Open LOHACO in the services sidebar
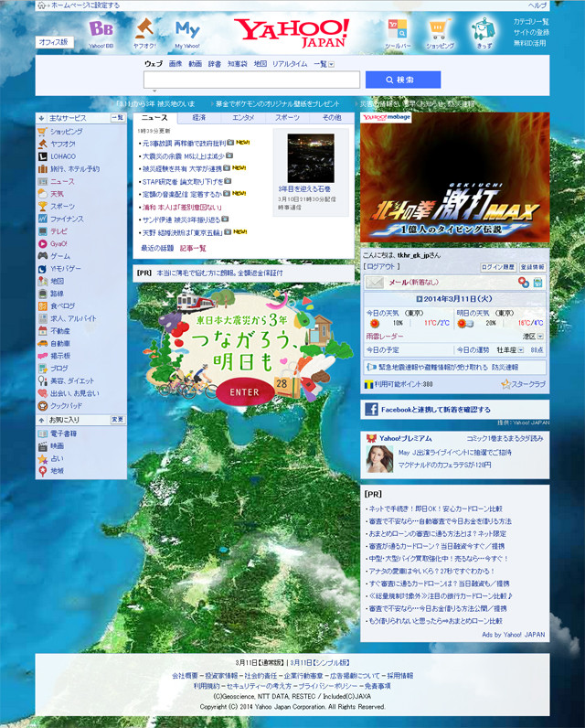This screenshot has height=728, width=585. pos(63,156)
